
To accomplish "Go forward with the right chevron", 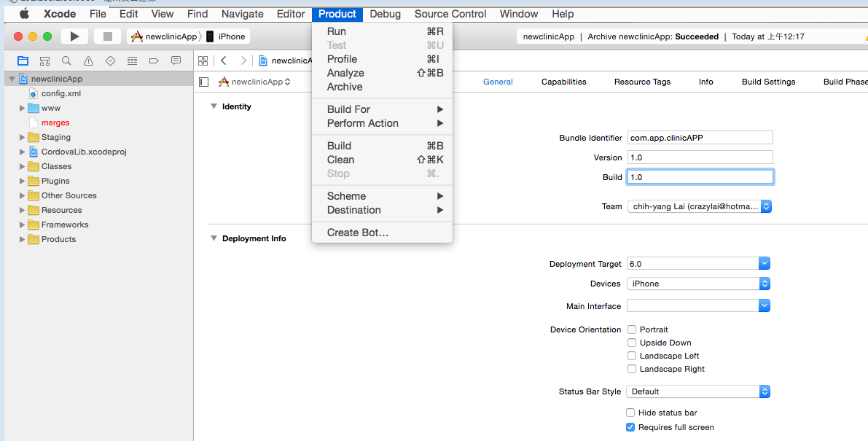I will (x=243, y=61).
